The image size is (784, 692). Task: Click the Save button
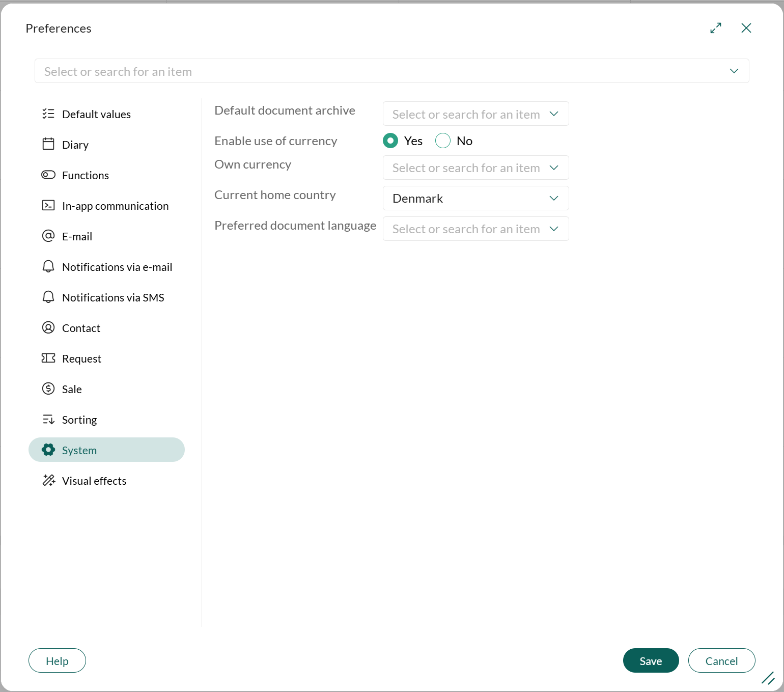(x=651, y=660)
